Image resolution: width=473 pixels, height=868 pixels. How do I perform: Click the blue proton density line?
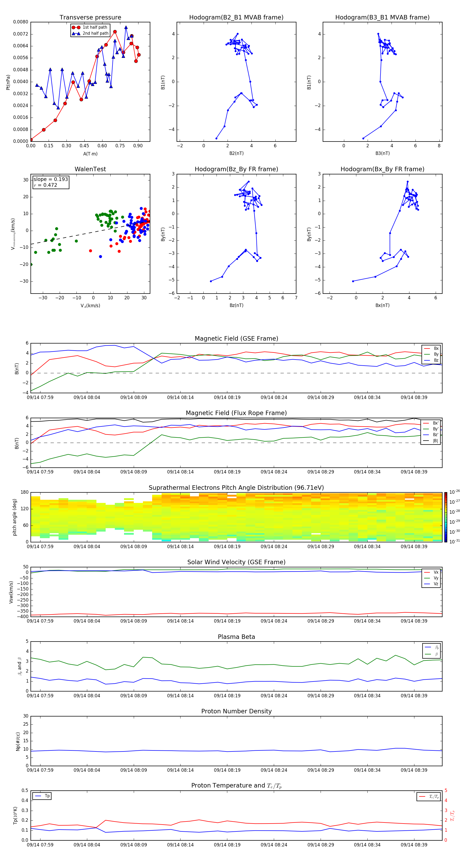click(x=236, y=751)
